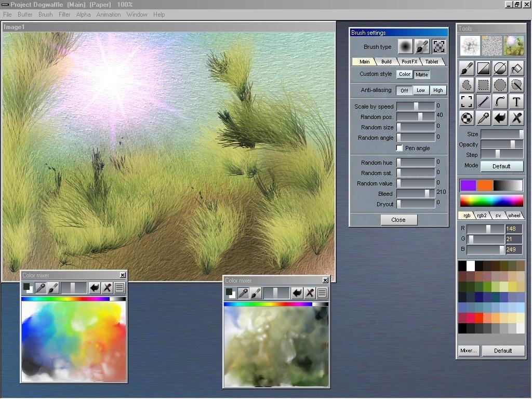This screenshot has height=399, width=532.
Task: Open options menu icon in right Color mixer
Action: tap(322, 293)
